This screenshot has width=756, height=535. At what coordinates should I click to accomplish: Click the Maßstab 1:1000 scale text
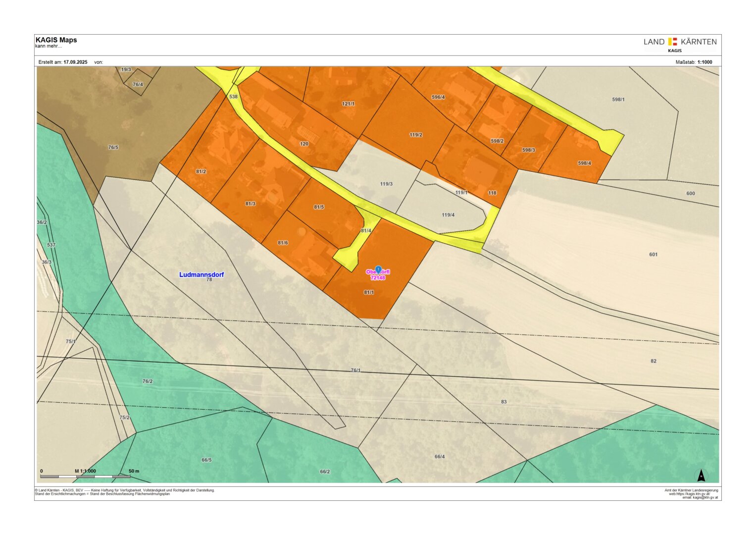[x=694, y=62]
